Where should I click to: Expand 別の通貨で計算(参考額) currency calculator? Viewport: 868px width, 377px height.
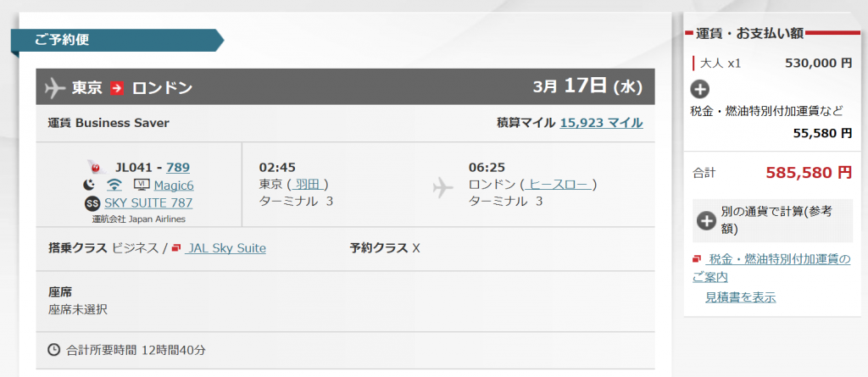pos(706,221)
